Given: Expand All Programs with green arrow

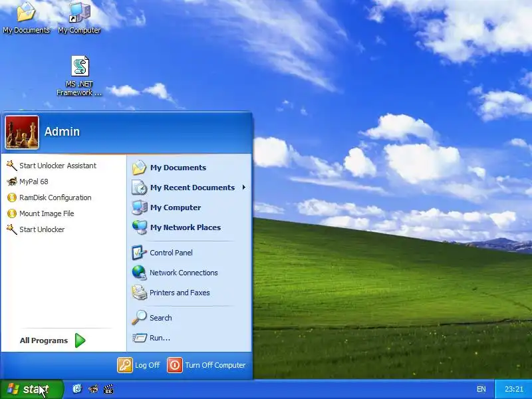Looking at the screenshot, I should [80, 340].
